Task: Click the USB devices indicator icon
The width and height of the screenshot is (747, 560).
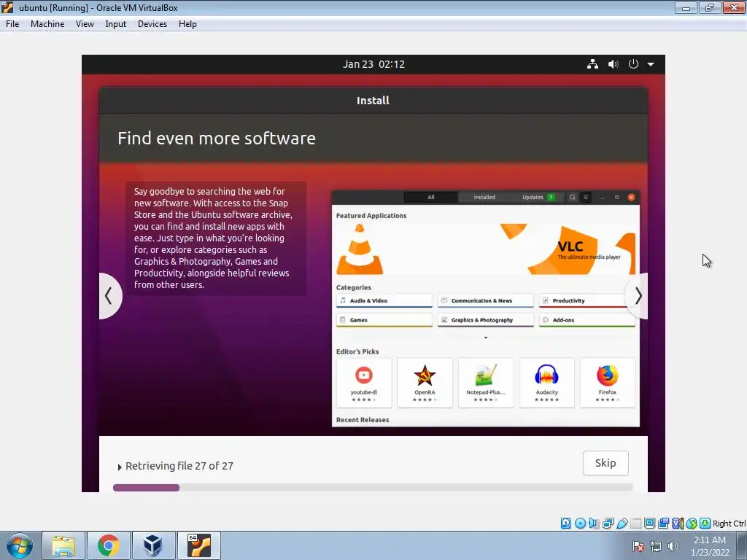Action: tap(622, 524)
